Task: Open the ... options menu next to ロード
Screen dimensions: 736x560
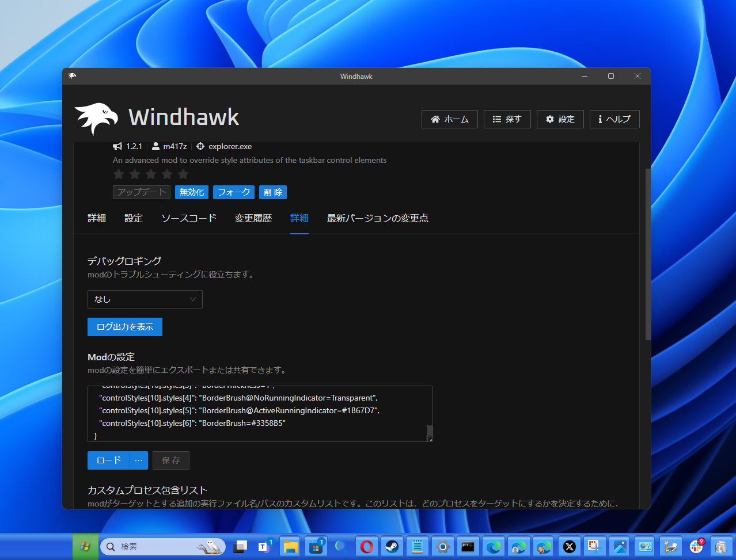Action: click(x=138, y=460)
